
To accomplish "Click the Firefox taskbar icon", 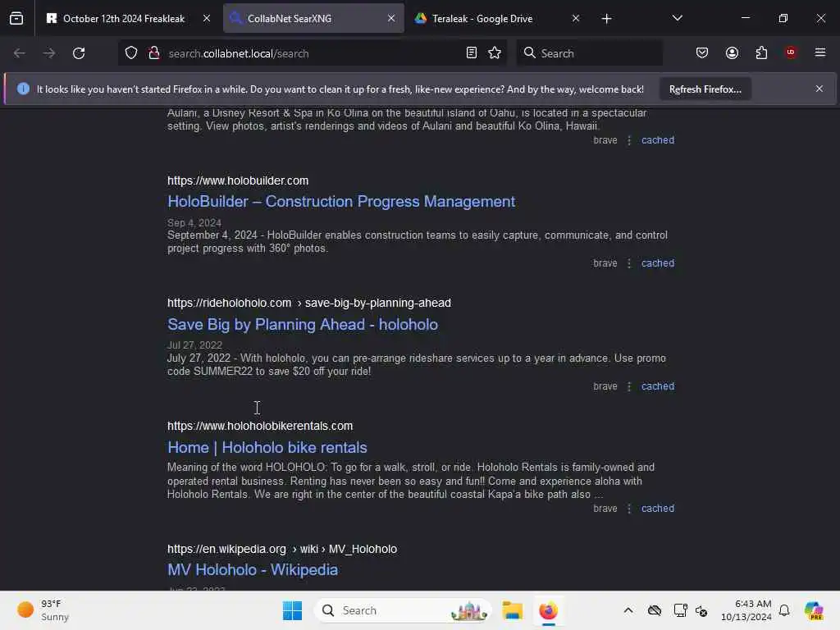I will pyautogui.click(x=548, y=610).
